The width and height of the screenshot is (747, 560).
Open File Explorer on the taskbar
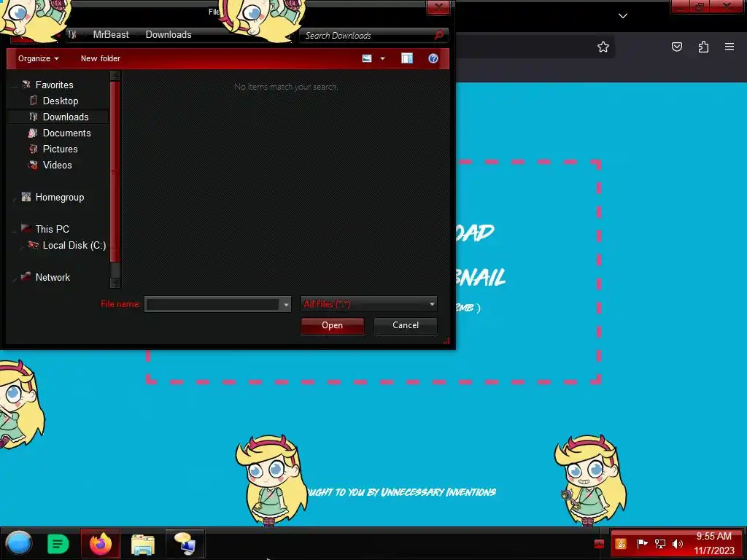click(x=142, y=544)
